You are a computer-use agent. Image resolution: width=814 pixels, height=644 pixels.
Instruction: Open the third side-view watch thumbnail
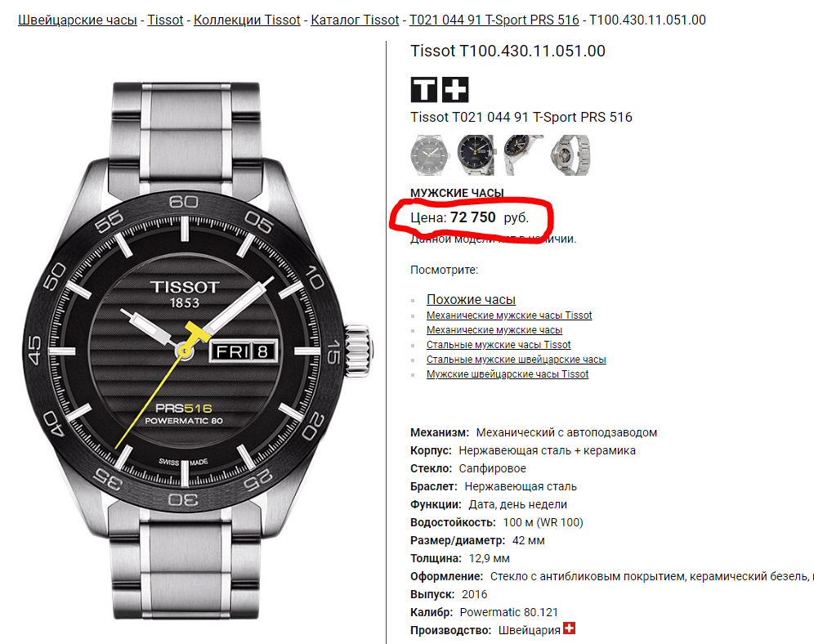click(x=523, y=154)
